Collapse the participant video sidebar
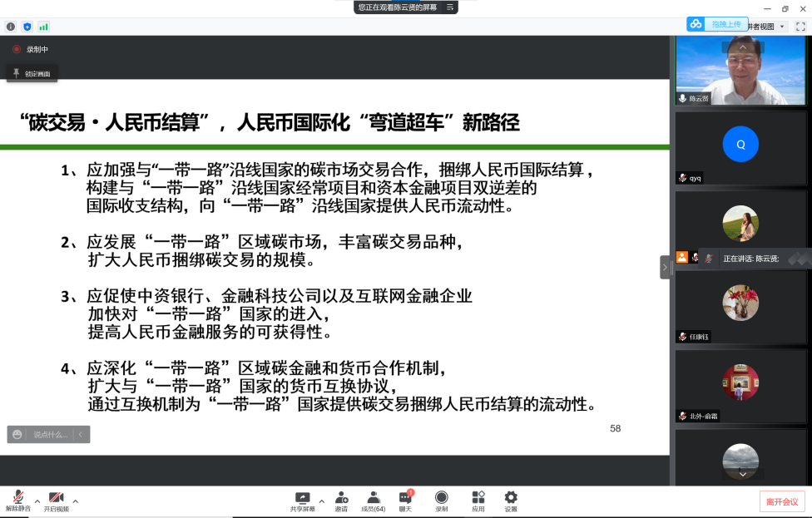The image size is (812, 518). tap(665, 267)
